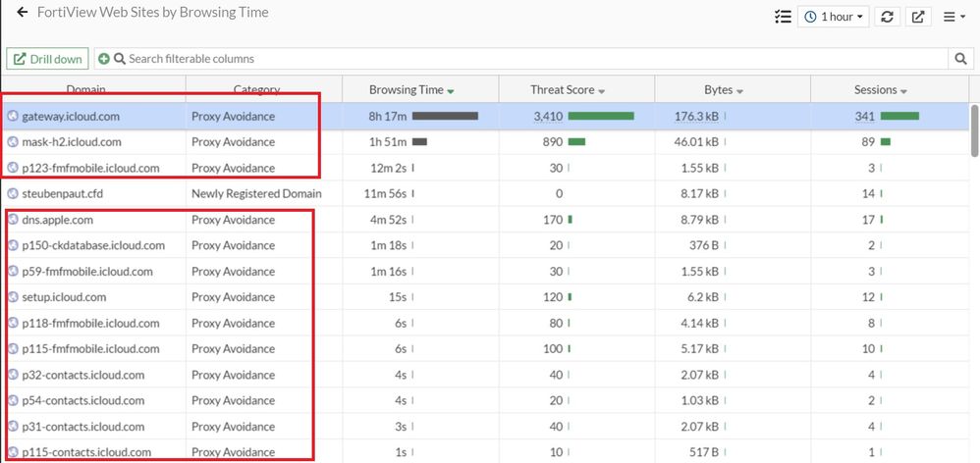The image size is (980, 463).
Task: Click the 5.17 kB bytes value
Action: [x=699, y=349]
